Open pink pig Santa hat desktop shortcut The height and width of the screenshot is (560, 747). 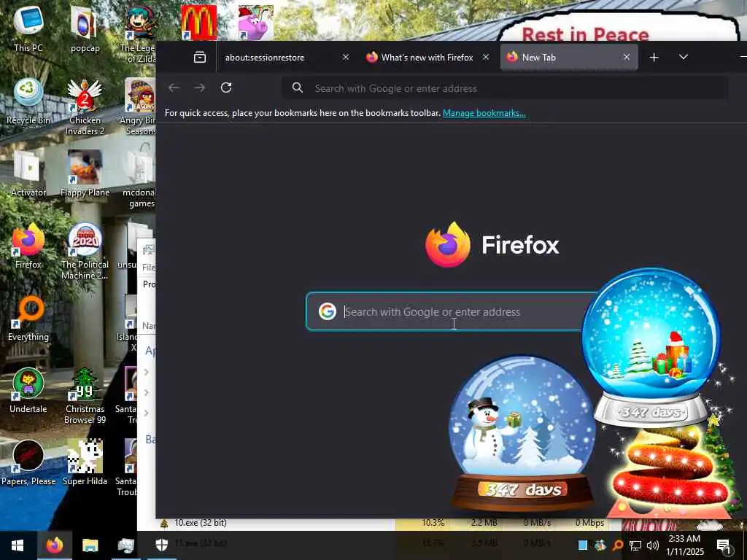click(256, 23)
